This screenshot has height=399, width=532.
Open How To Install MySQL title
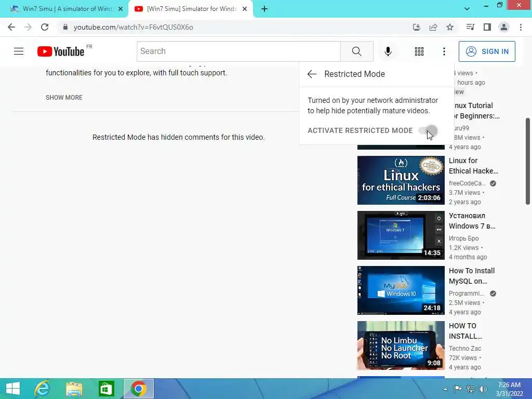[472, 276]
